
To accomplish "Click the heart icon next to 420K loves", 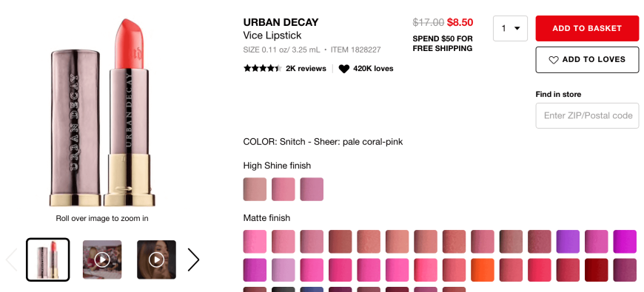I will click(x=343, y=69).
